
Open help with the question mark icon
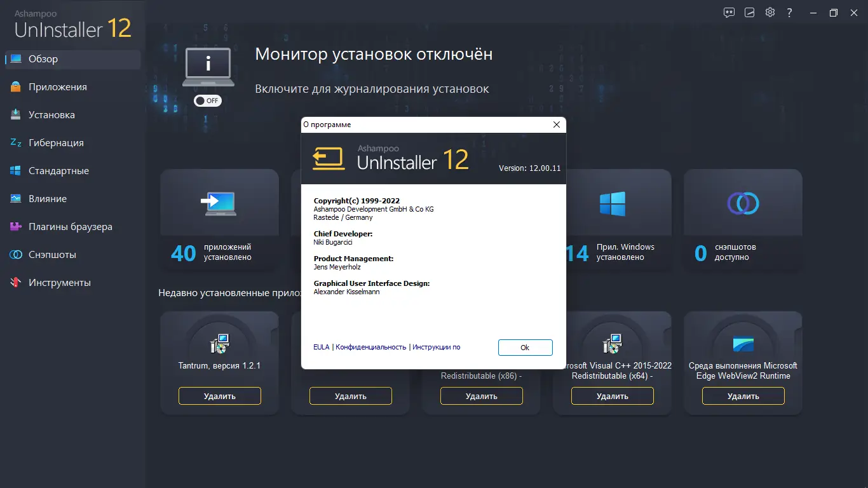tap(790, 12)
